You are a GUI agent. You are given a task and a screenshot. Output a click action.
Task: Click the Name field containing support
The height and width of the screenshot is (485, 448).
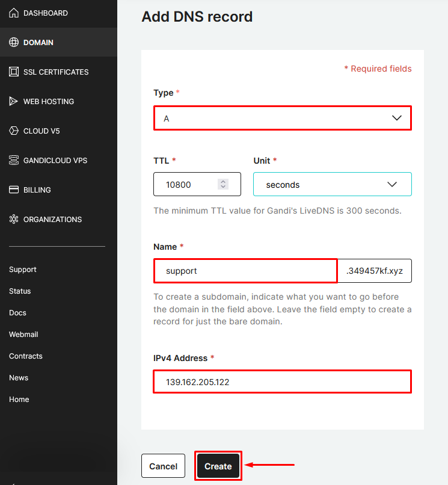(245, 271)
